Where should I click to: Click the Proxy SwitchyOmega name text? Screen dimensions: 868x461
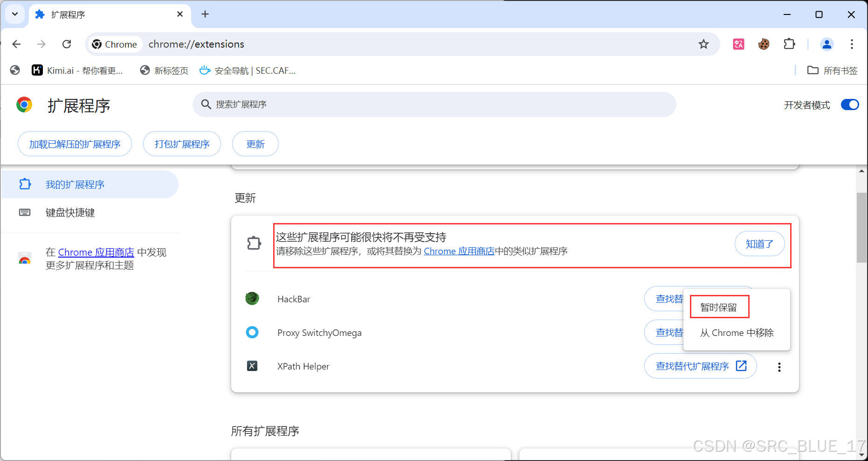click(319, 333)
